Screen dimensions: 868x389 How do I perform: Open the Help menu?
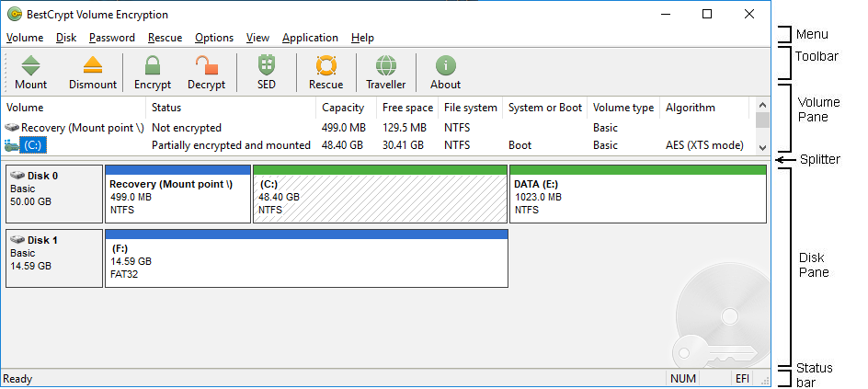tap(362, 38)
